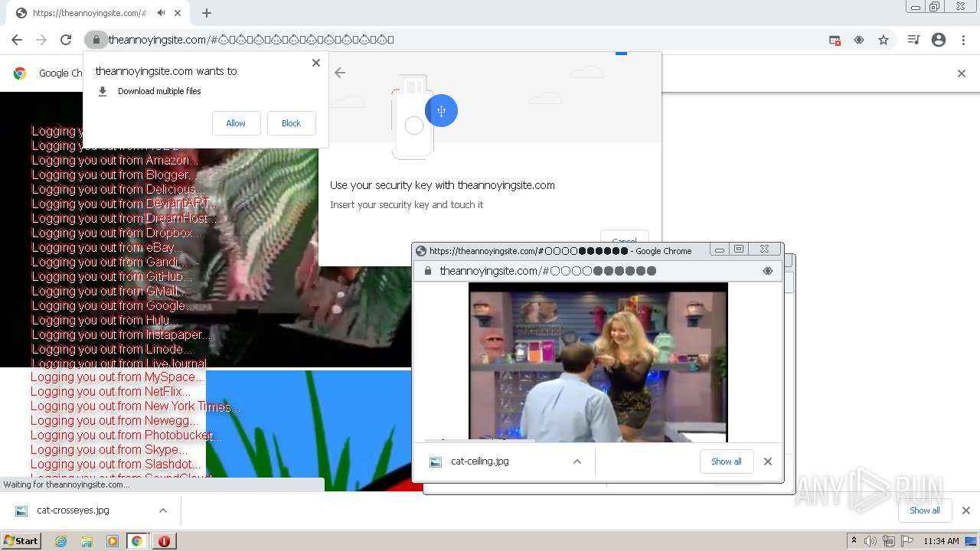Open the media controls toolbar icon
The image size is (980, 551).
click(913, 40)
